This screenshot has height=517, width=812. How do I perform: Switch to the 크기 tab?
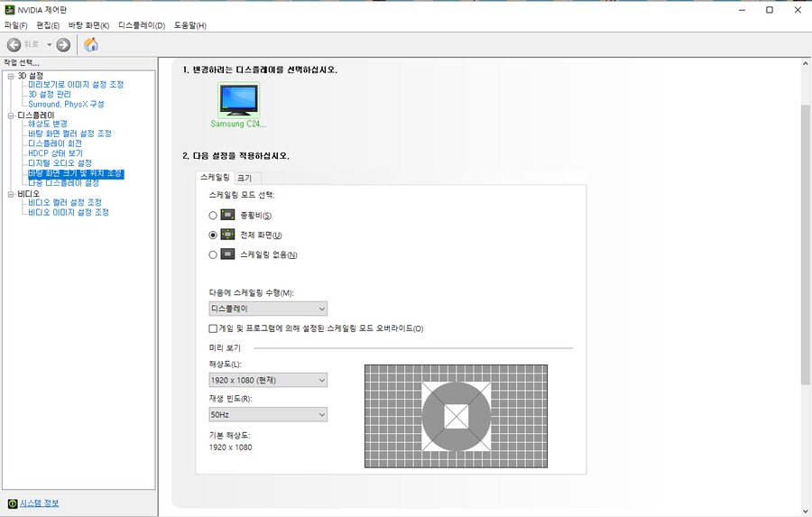pyautogui.click(x=244, y=178)
